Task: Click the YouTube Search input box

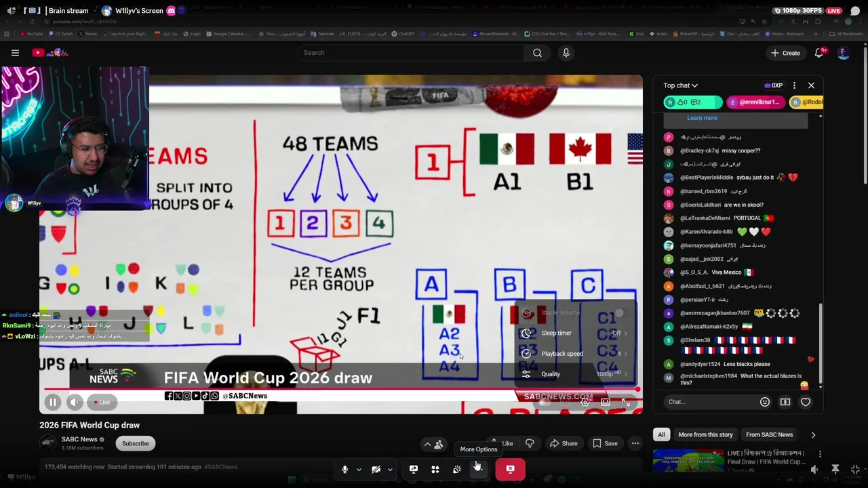Action: point(410,53)
